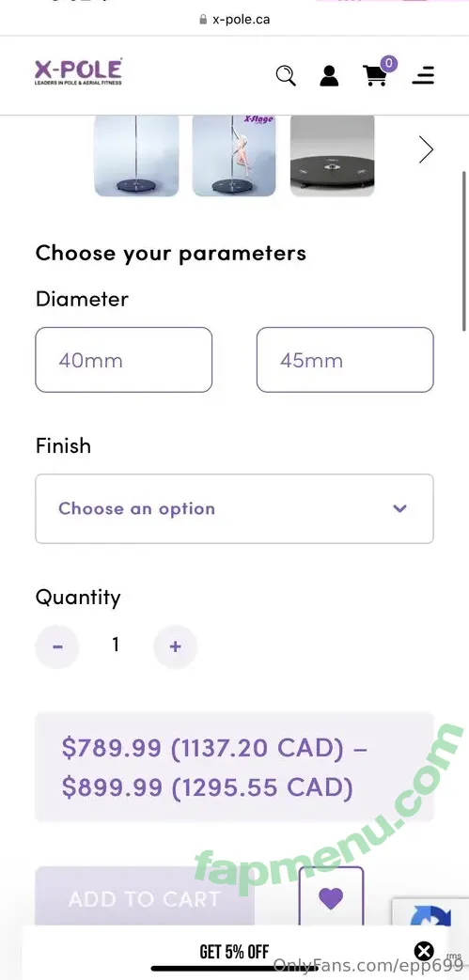Increase quantity with plus button
The height and width of the screenshot is (980, 469).
175,646
